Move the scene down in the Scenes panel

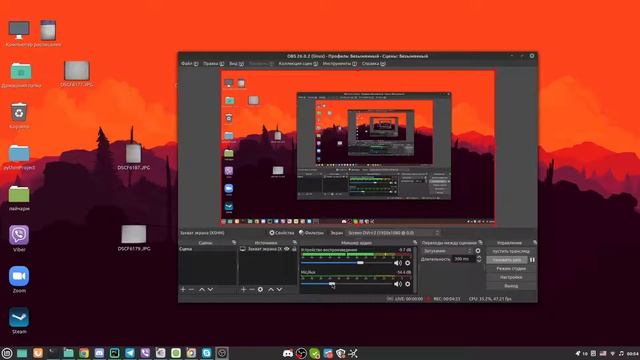(x=210, y=289)
